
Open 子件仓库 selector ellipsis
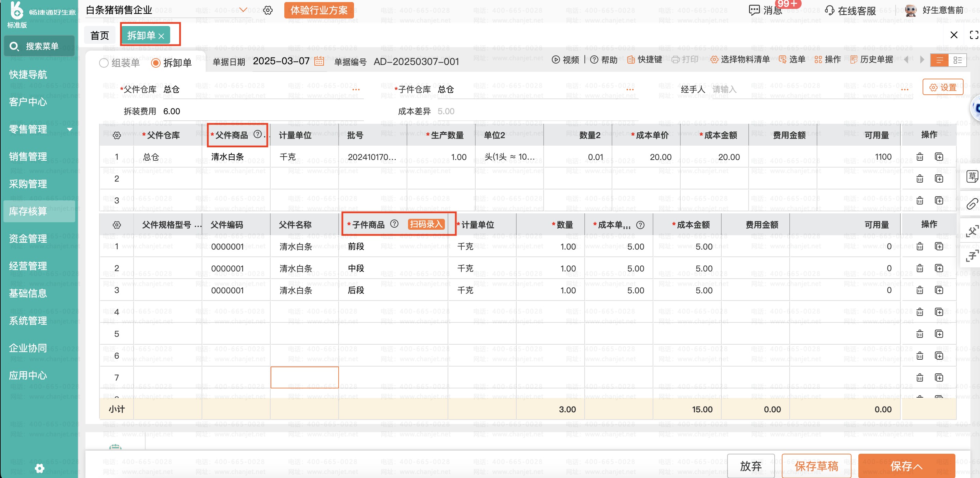pos(630,90)
